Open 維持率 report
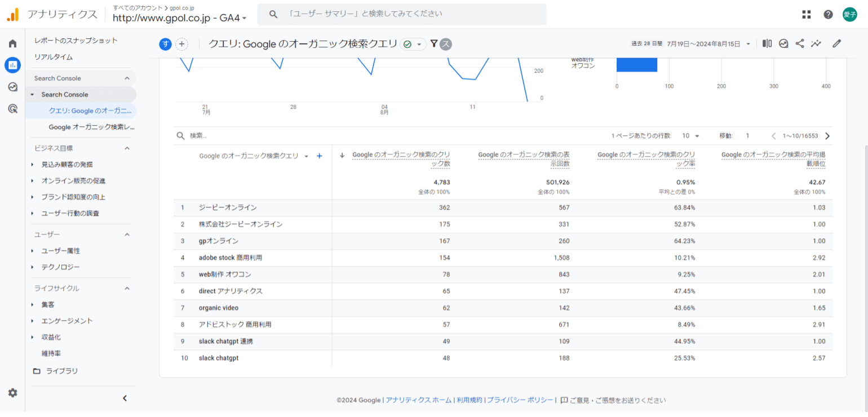 click(x=51, y=353)
